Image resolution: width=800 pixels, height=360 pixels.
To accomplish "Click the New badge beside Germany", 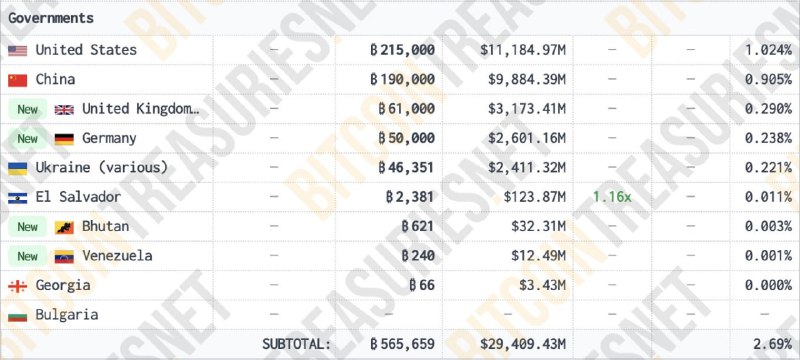I will tap(28, 138).
